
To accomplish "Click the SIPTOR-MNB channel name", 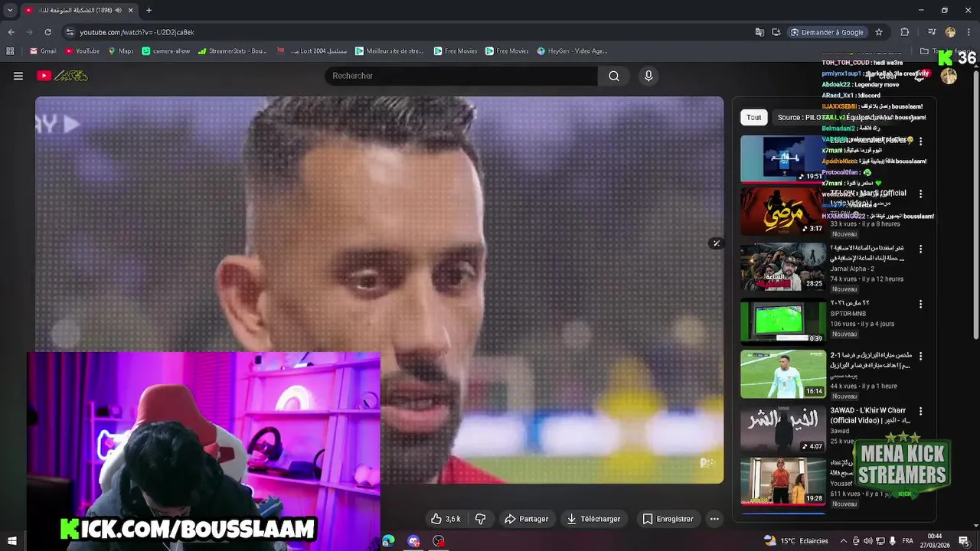I will 850,314.
